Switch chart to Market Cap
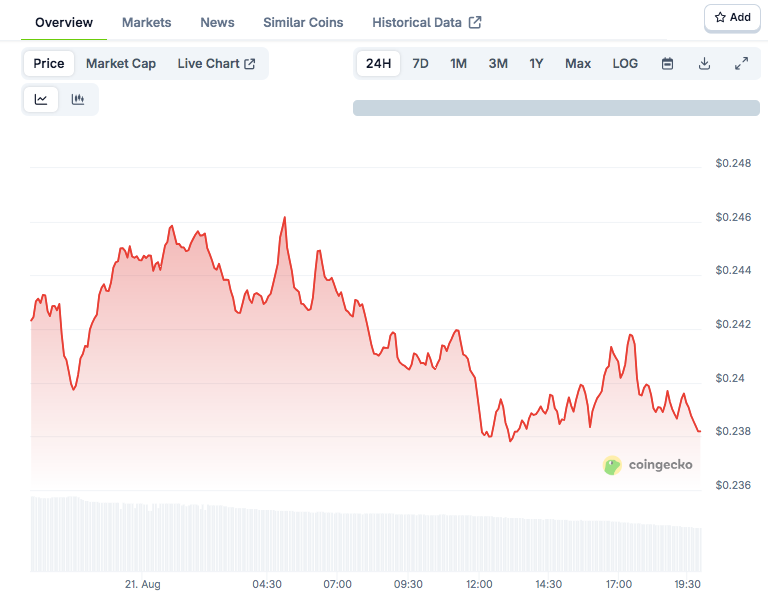768x603 pixels. pos(121,64)
